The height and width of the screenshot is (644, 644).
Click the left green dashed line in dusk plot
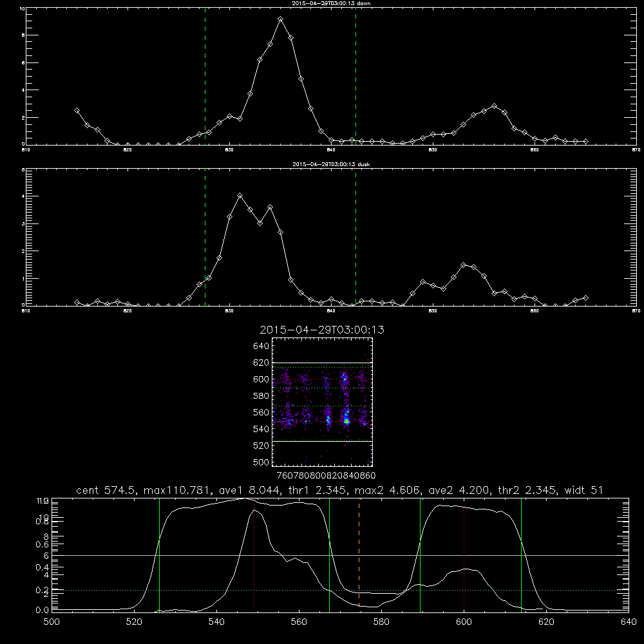pyautogui.click(x=205, y=237)
